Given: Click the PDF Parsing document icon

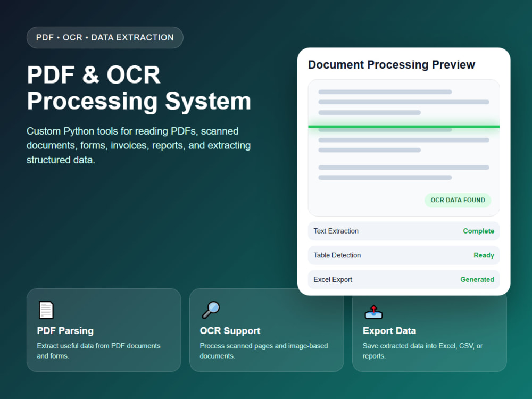Looking at the screenshot, I should click(46, 310).
